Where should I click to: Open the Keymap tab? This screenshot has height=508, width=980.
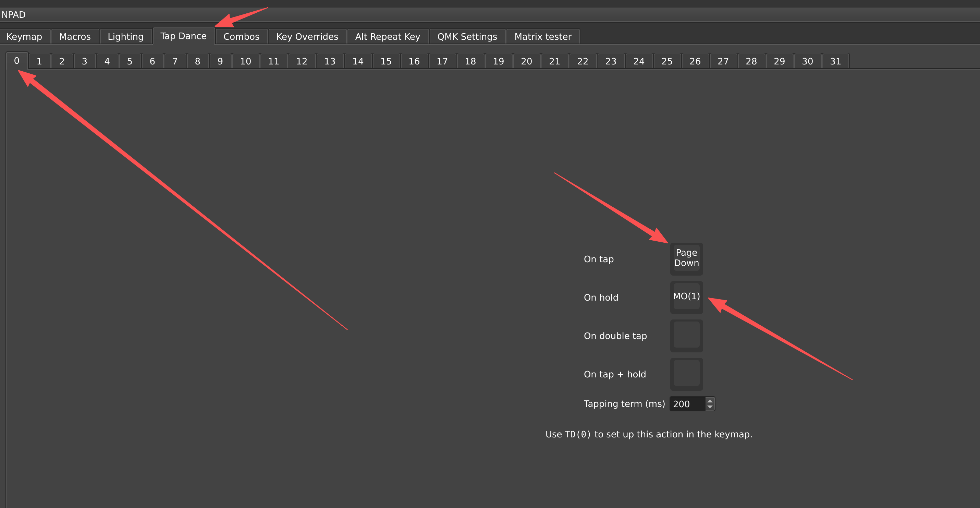point(24,37)
